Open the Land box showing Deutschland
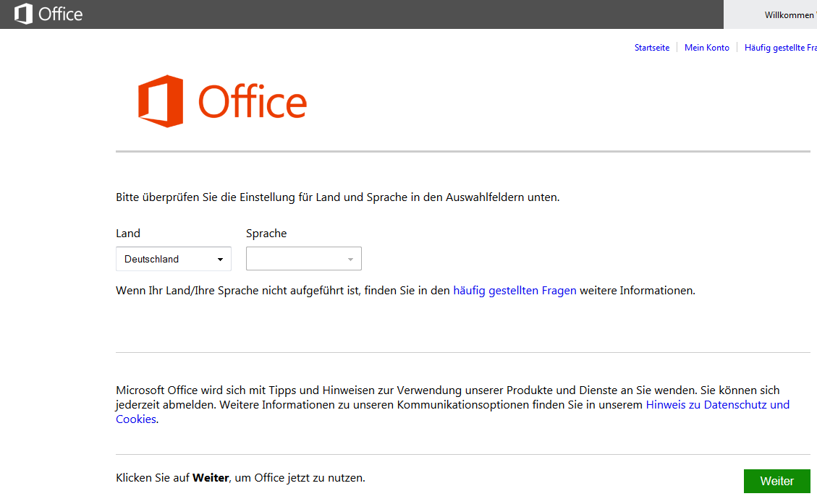The image size is (817, 504). 166,259
